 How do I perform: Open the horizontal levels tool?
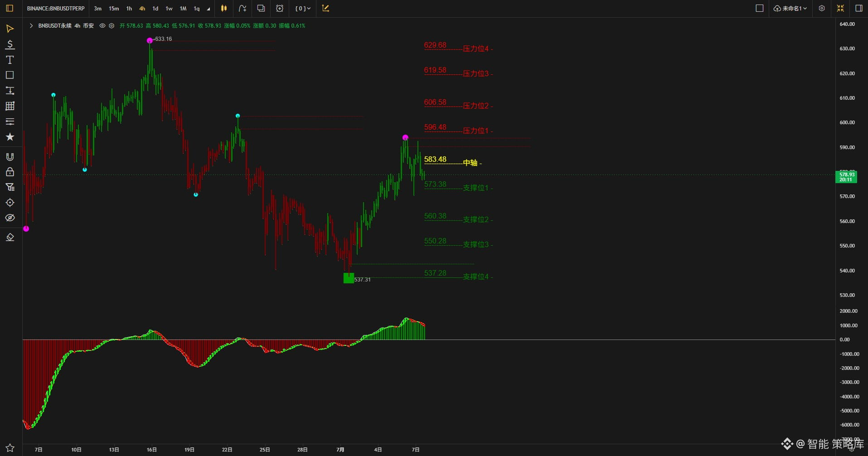tap(10, 121)
